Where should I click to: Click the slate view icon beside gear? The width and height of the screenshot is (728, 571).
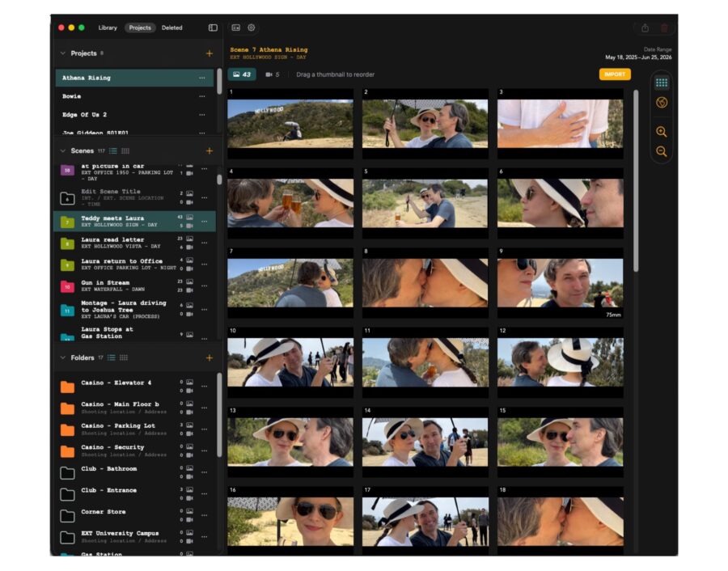236,27
